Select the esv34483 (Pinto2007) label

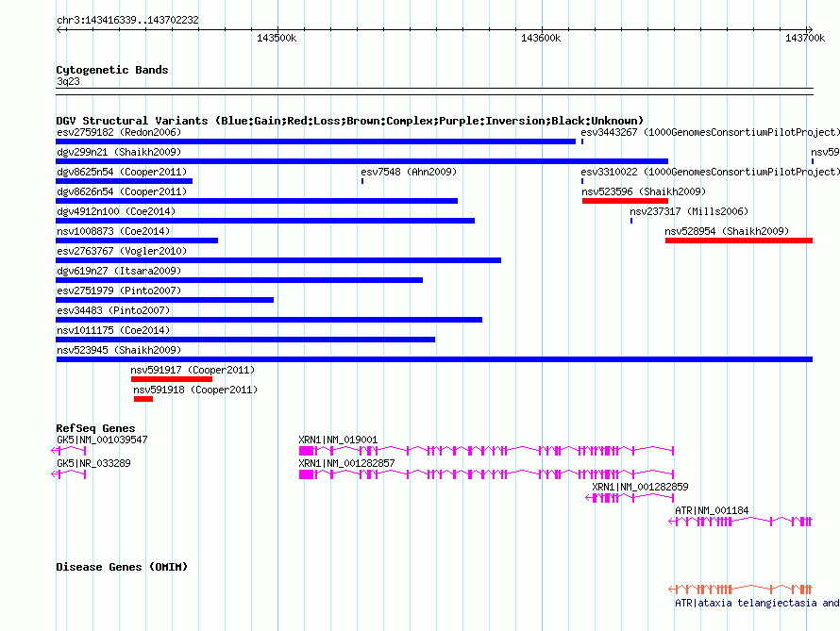113,310
